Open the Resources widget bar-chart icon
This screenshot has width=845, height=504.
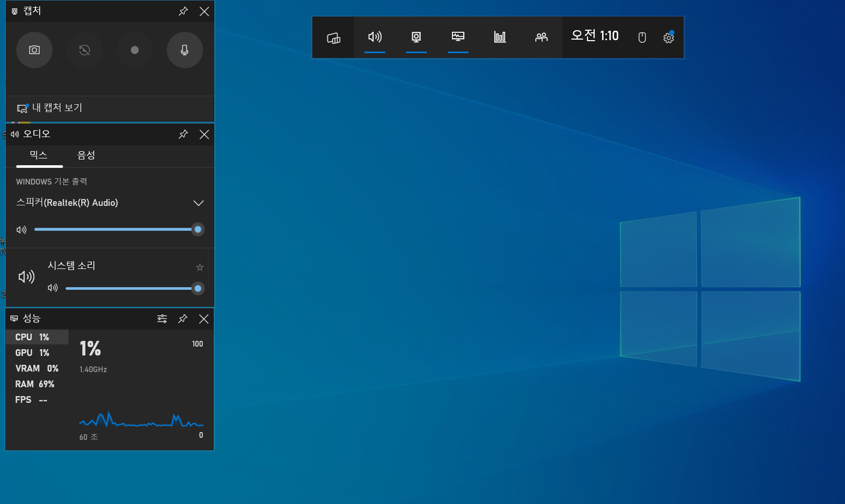pos(500,38)
